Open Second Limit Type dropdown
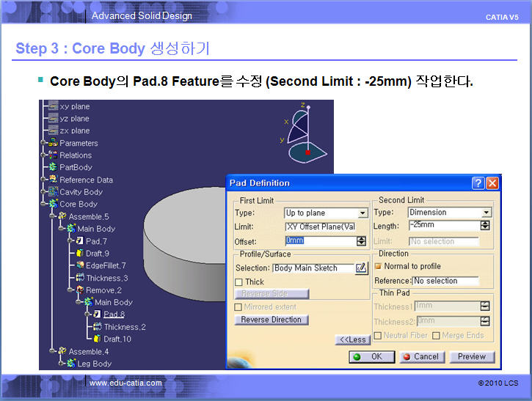Image resolution: width=532 pixels, height=401 pixels. [x=486, y=213]
